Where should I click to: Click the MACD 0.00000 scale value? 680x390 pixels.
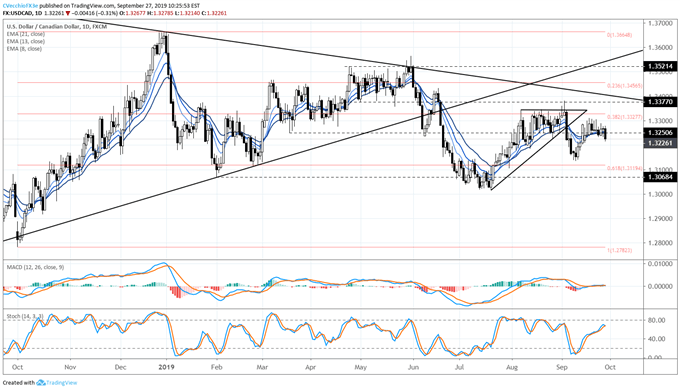click(661, 286)
